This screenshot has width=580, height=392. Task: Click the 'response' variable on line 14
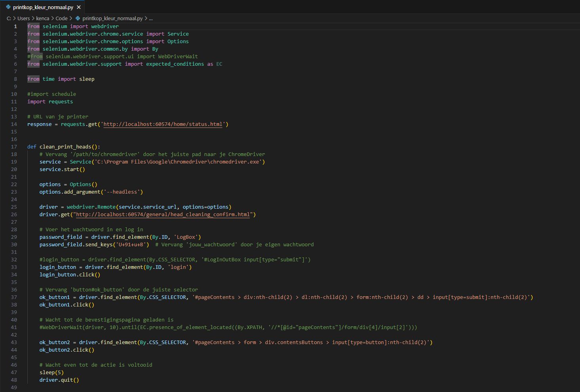tap(40, 124)
